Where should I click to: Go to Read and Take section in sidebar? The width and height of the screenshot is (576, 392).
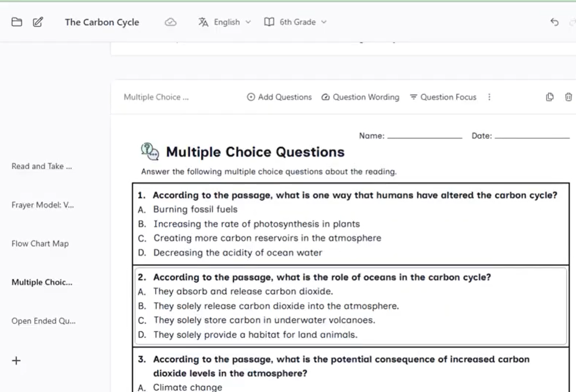[x=42, y=166]
